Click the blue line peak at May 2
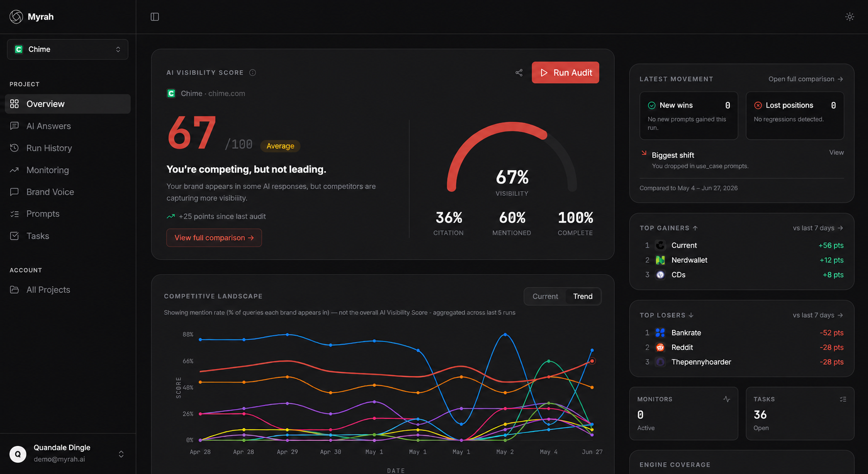Viewport: 868px width, 474px height. pos(505,334)
